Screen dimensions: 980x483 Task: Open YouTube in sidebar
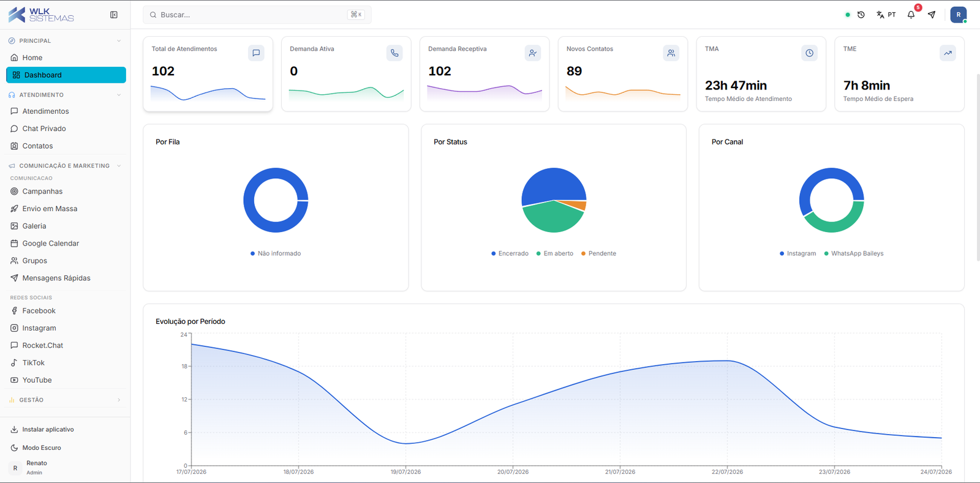click(x=66, y=380)
